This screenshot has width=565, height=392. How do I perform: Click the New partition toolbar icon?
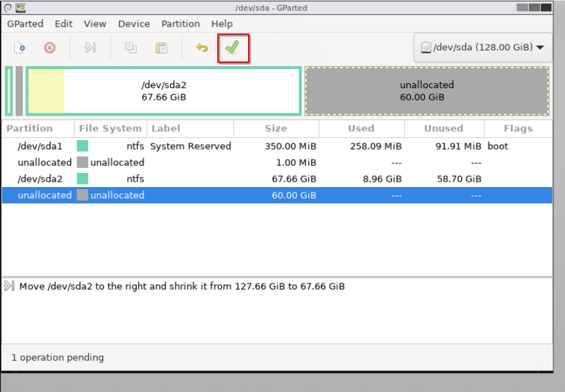(x=20, y=48)
